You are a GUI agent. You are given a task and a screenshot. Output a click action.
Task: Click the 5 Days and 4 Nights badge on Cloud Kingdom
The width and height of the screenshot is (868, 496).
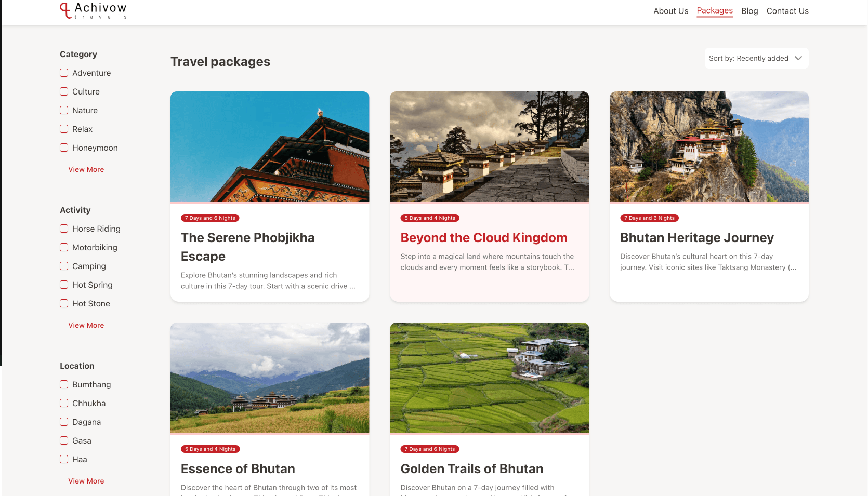pos(430,218)
